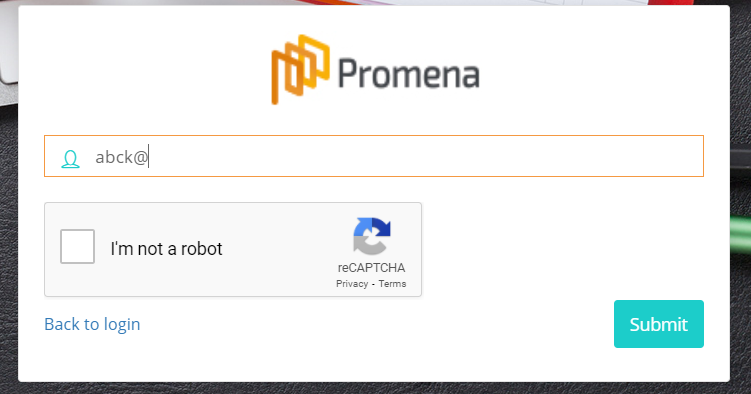
Task: Click the white object at top-left background
Action: 9,41
